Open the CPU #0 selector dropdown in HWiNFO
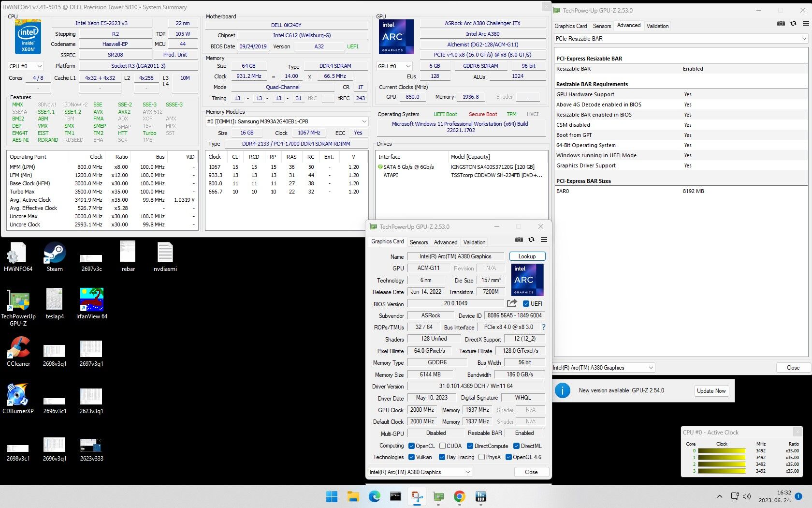812x508 pixels. coord(26,66)
